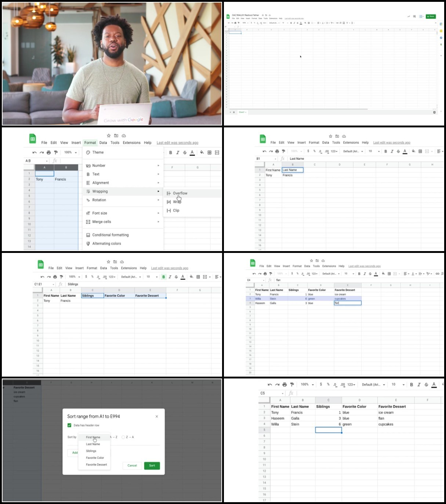446x504 pixels.
Task: Expand the Merge cells submenu arrow
Action: 159,222
